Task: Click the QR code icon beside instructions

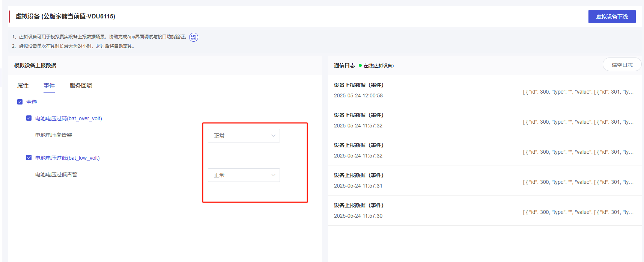Action: click(x=194, y=37)
